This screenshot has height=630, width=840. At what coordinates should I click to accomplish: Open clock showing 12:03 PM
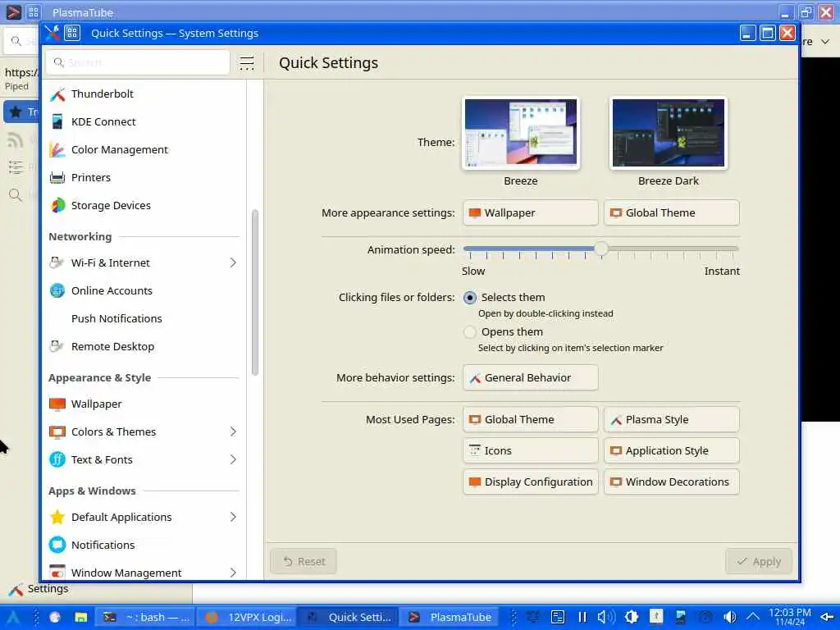tap(790, 617)
